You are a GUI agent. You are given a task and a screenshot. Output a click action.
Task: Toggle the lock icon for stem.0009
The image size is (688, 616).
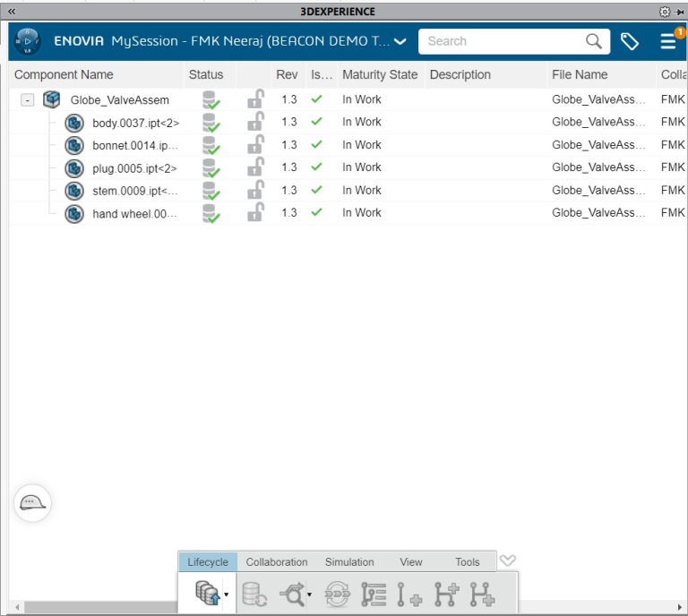tap(256, 190)
